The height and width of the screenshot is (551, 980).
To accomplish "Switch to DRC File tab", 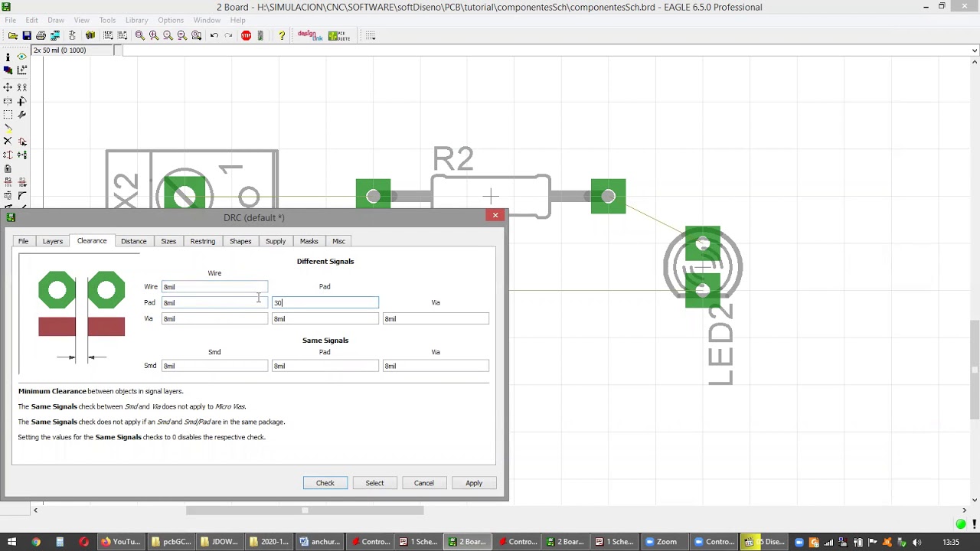I will coord(24,241).
